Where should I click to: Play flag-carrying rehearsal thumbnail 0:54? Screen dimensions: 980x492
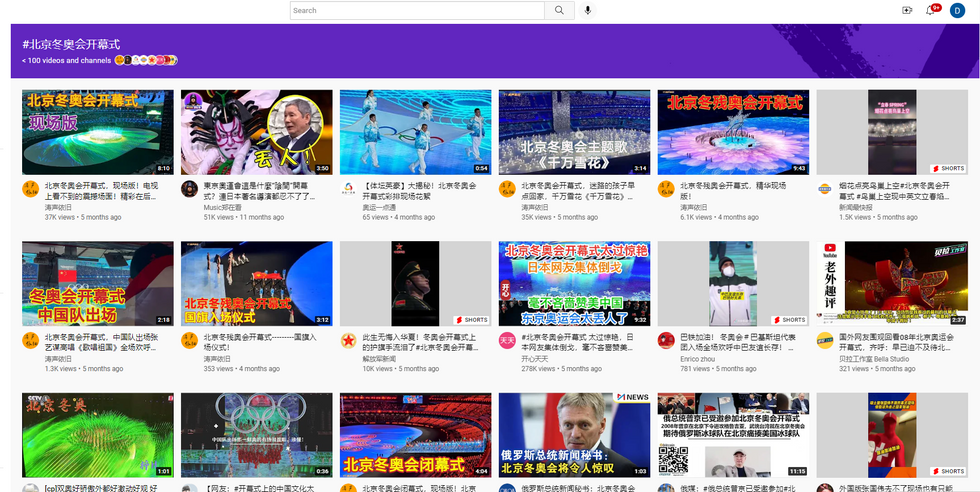416,132
